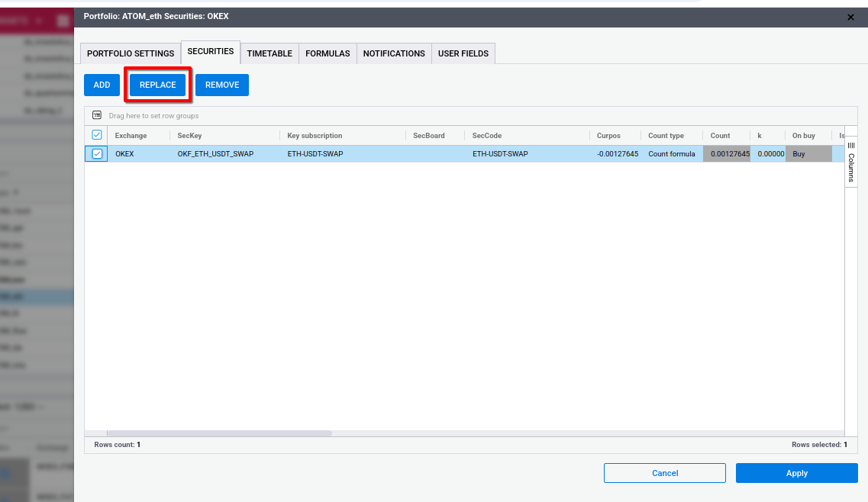Click the horizontal table scrollbar
The height and width of the screenshot is (502, 868).
click(219, 433)
